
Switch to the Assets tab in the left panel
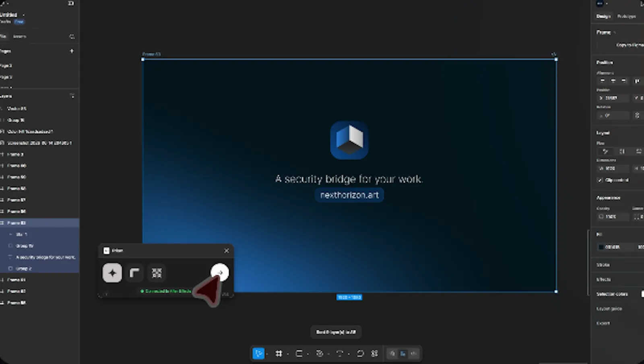point(19,37)
